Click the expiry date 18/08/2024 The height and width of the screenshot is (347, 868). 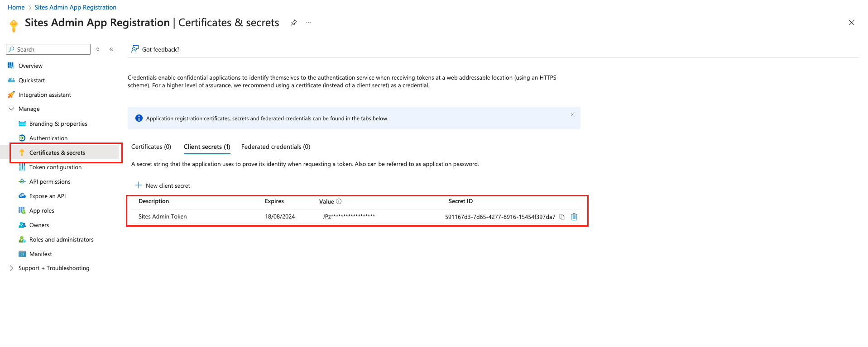click(x=280, y=217)
